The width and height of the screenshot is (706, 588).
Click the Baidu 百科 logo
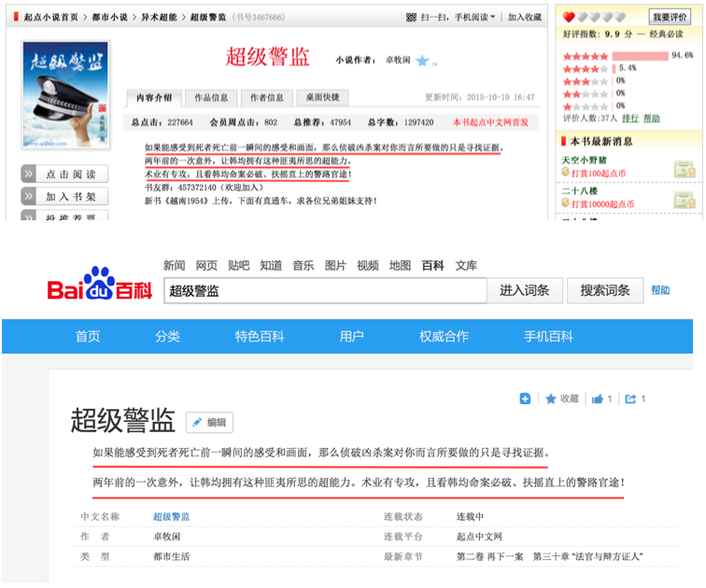pos(100,285)
